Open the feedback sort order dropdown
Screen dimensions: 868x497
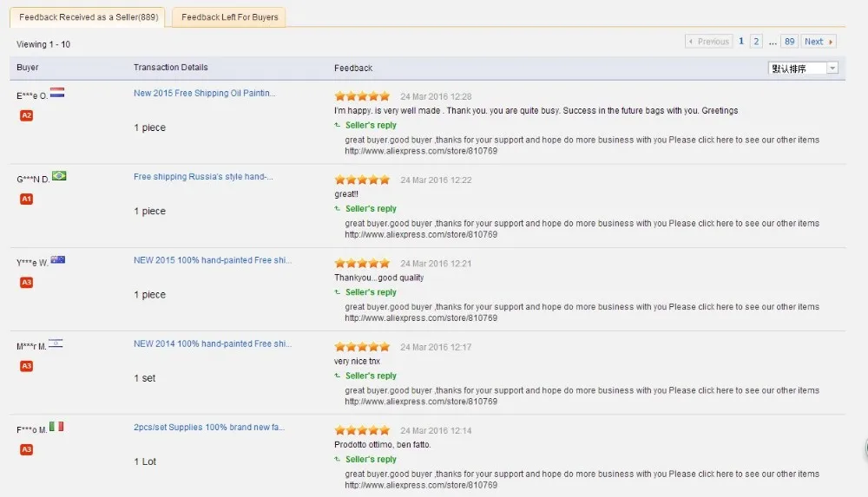pyautogui.click(x=803, y=68)
